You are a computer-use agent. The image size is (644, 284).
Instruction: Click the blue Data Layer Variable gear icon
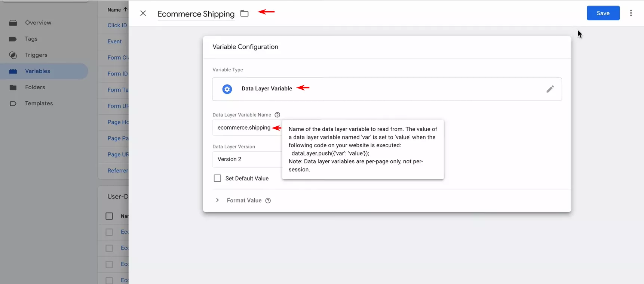[x=227, y=89]
